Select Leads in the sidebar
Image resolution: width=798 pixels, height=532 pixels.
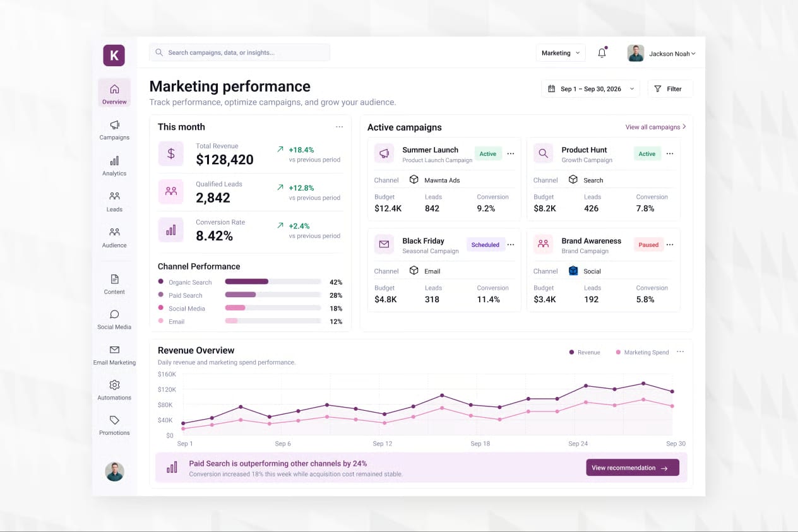pos(114,201)
